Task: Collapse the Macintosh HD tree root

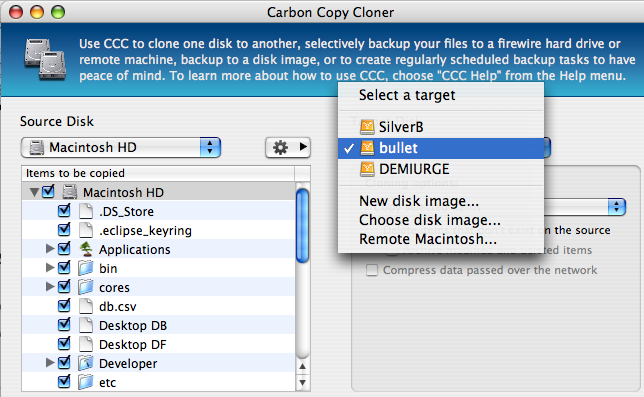Action: point(34,192)
